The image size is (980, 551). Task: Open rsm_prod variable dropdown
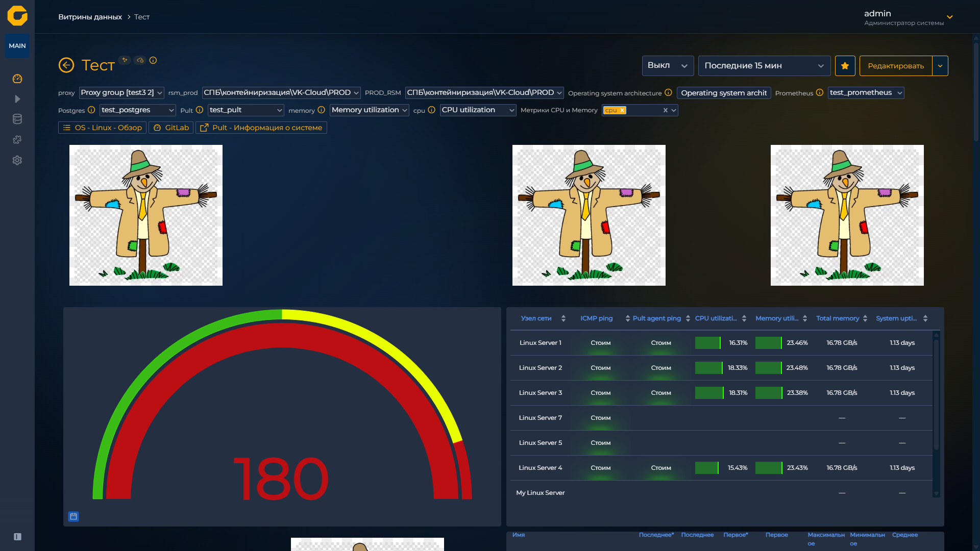(x=281, y=93)
